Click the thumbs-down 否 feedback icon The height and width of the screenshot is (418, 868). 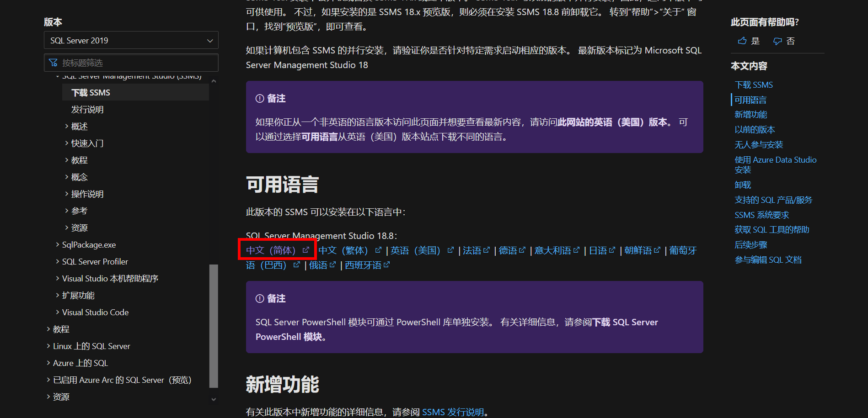(x=777, y=41)
